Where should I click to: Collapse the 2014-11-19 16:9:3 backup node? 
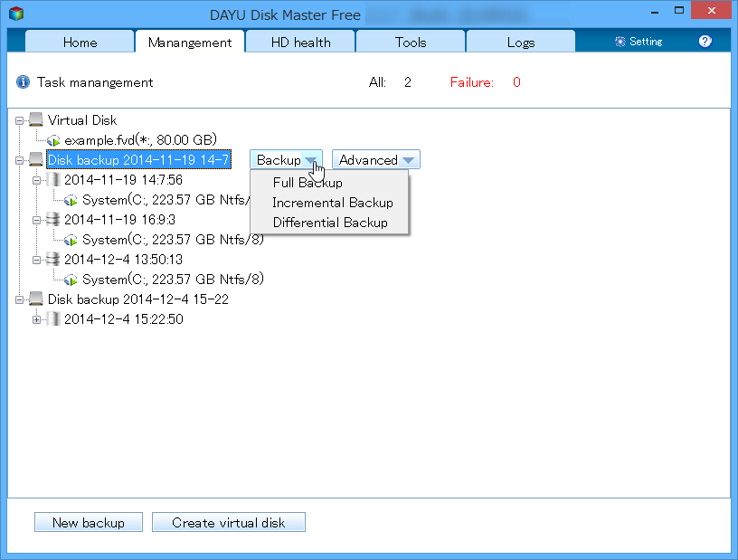[x=36, y=220]
